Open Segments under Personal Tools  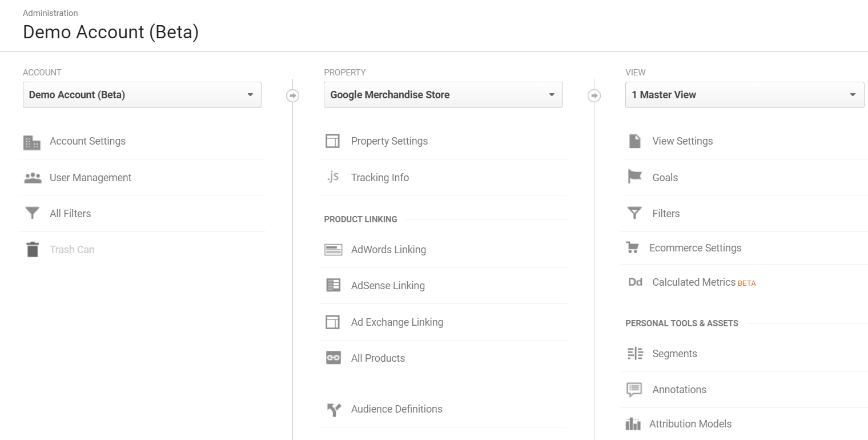674,354
